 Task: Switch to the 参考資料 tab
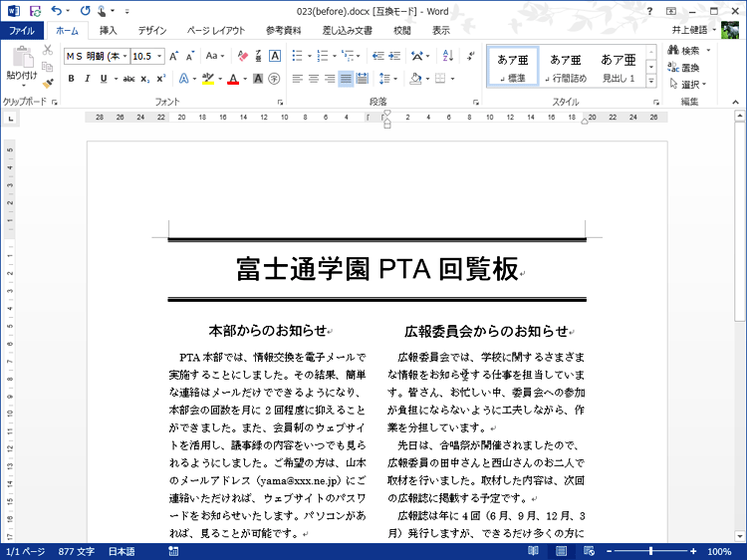tap(284, 31)
